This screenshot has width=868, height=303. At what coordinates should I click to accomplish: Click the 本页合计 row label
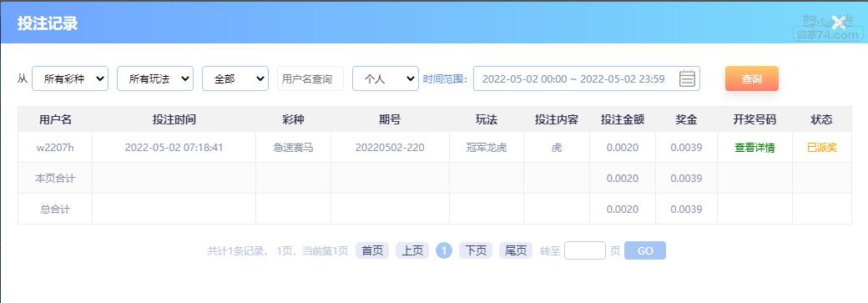55,179
